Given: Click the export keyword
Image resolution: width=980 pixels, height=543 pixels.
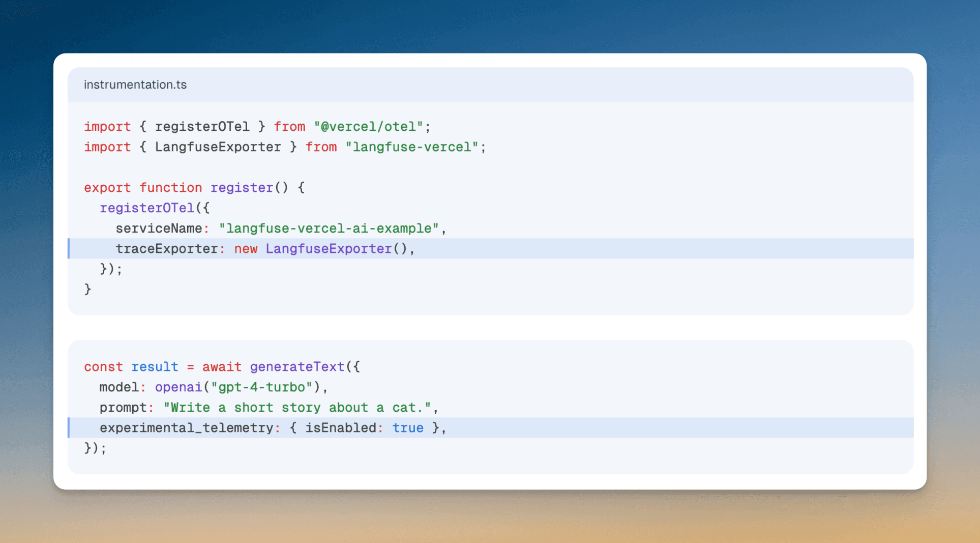Looking at the screenshot, I should point(107,188).
